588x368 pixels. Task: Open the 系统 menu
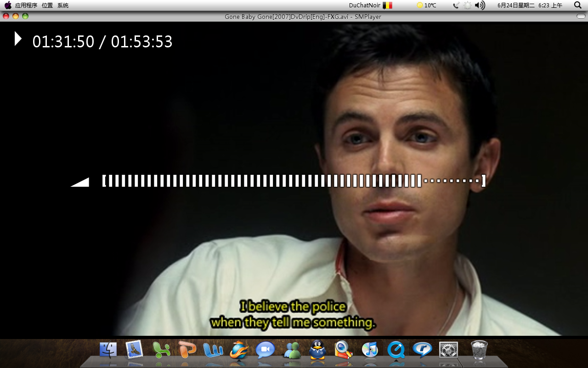(63, 6)
